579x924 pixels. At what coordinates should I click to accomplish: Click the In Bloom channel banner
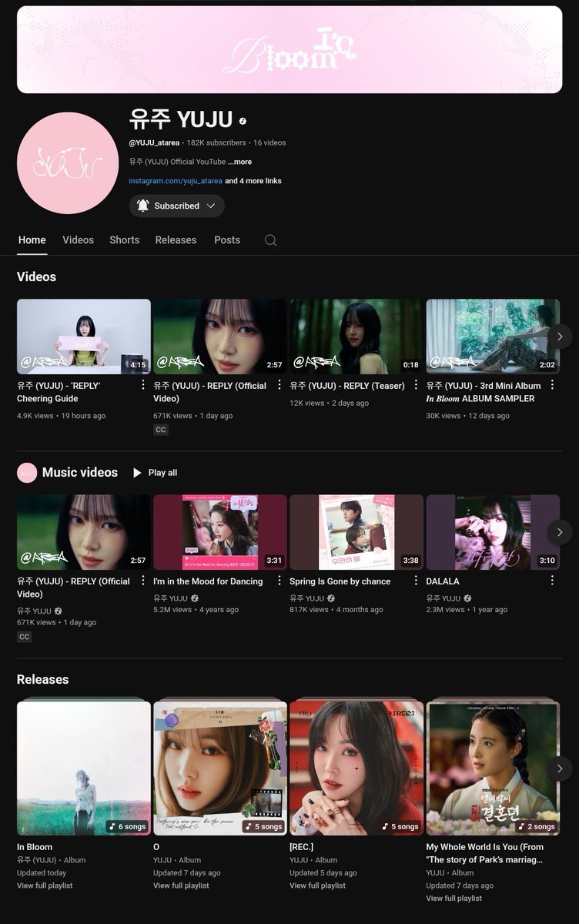point(289,49)
